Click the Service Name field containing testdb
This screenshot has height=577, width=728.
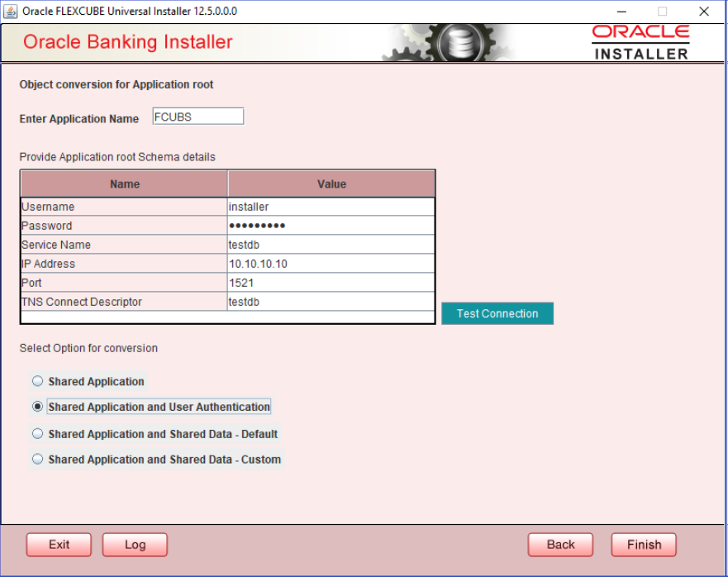click(x=331, y=244)
